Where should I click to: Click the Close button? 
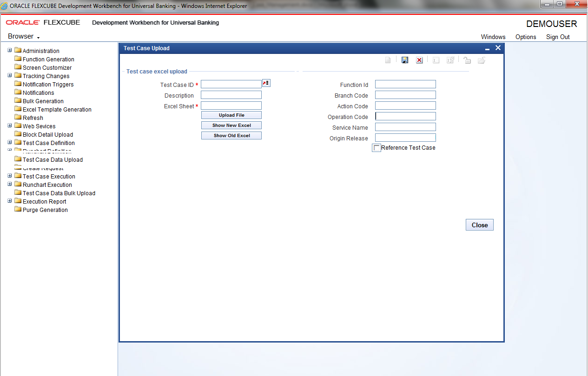click(480, 225)
